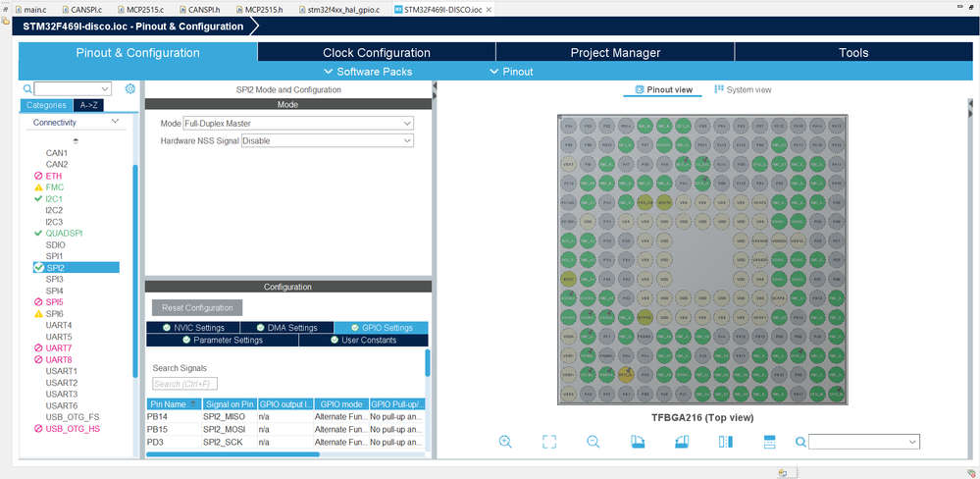This screenshot has width=980, height=479.
Task: Click the Signal on Pin column header
Action: pyautogui.click(x=229, y=404)
